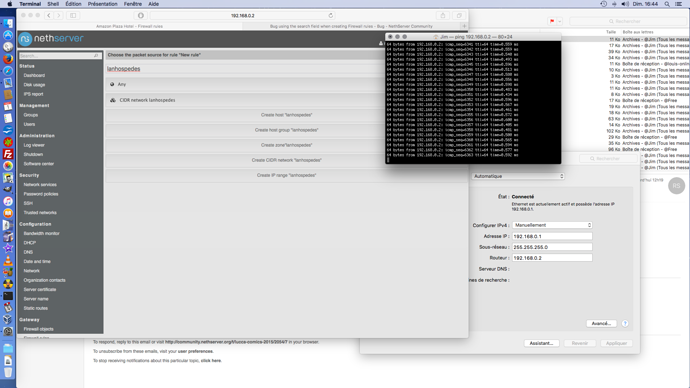
Task: Open DHCP configuration in sidebar
Action: click(x=29, y=242)
